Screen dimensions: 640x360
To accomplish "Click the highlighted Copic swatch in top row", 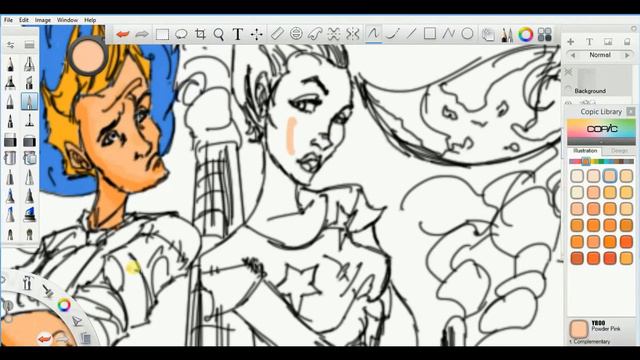I will click(x=610, y=176).
